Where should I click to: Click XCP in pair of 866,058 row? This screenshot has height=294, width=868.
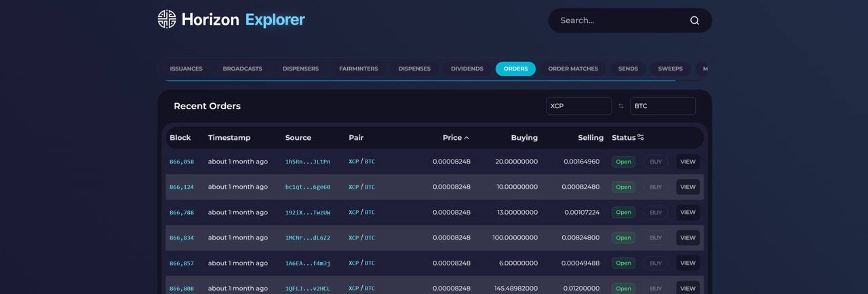[353, 162]
